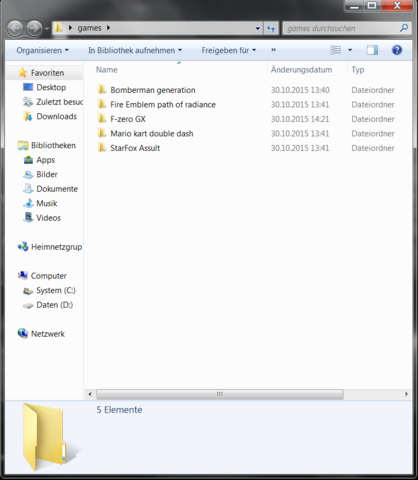Open the address bar history dropdown
Screen dimensions: 418x480
click(258, 28)
